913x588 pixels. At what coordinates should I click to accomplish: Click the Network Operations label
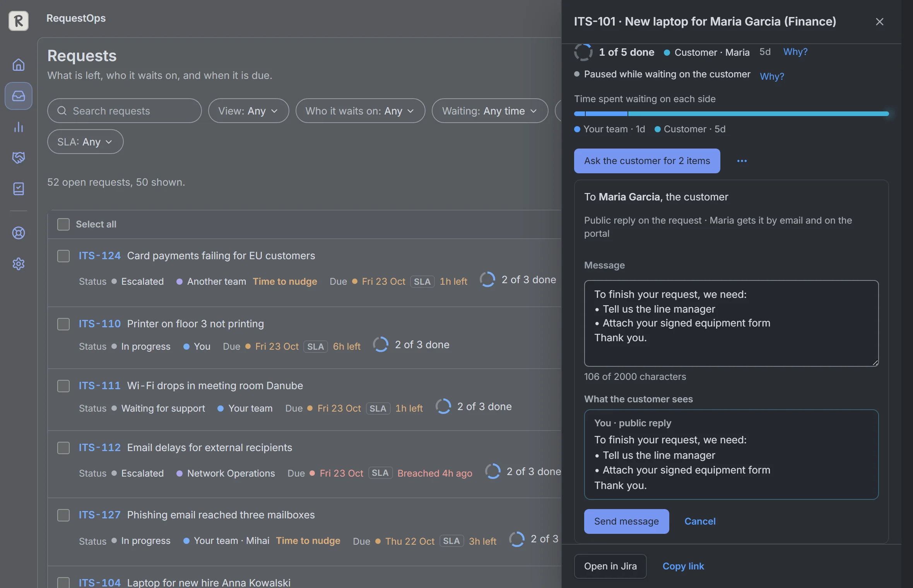231,473
